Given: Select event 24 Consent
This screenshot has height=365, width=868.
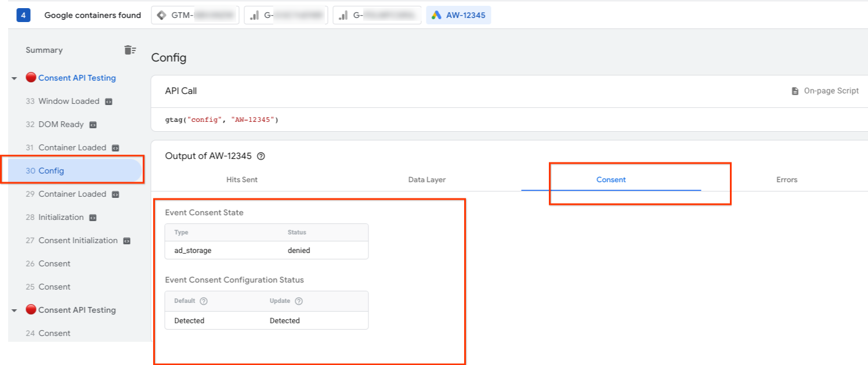Looking at the screenshot, I should click(x=48, y=333).
